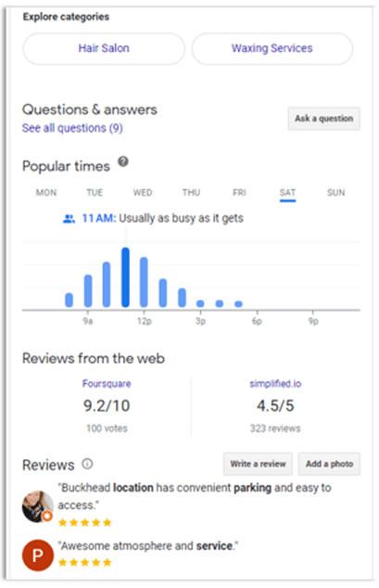
Task: Select the 3p bar in the chart
Action: (x=200, y=304)
